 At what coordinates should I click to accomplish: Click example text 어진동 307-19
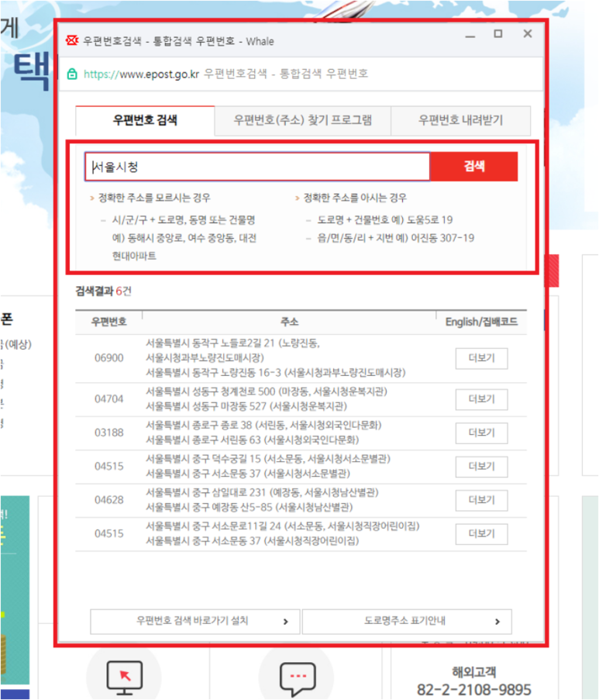tap(442, 238)
